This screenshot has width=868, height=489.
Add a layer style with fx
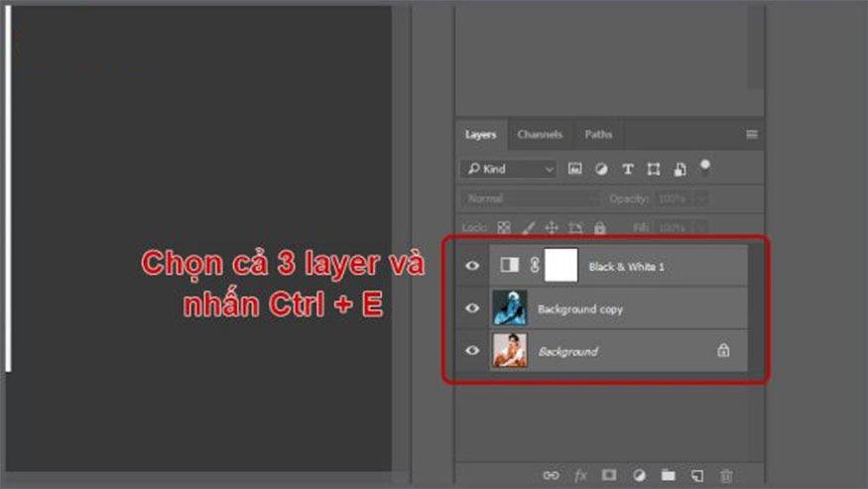[x=580, y=475]
